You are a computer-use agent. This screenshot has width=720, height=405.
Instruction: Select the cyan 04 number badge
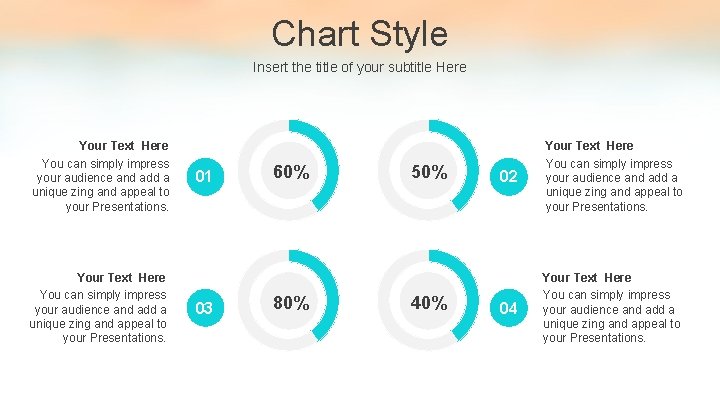pyautogui.click(x=509, y=308)
